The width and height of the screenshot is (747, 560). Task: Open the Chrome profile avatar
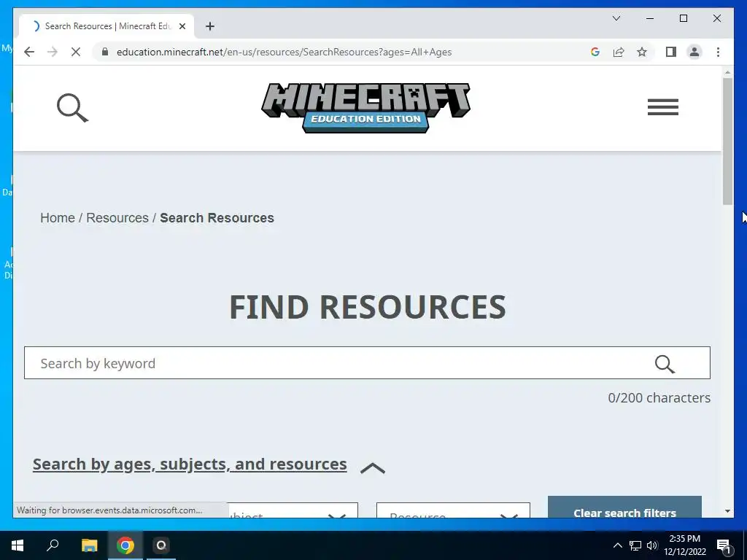click(x=694, y=52)
